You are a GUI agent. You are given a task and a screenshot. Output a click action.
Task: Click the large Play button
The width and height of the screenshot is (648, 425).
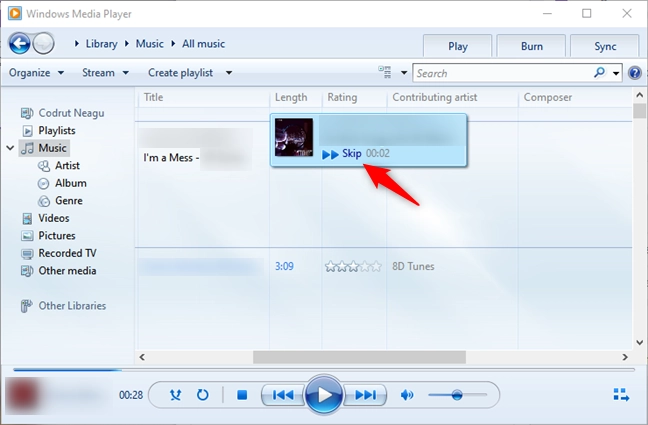click(324, 395)
